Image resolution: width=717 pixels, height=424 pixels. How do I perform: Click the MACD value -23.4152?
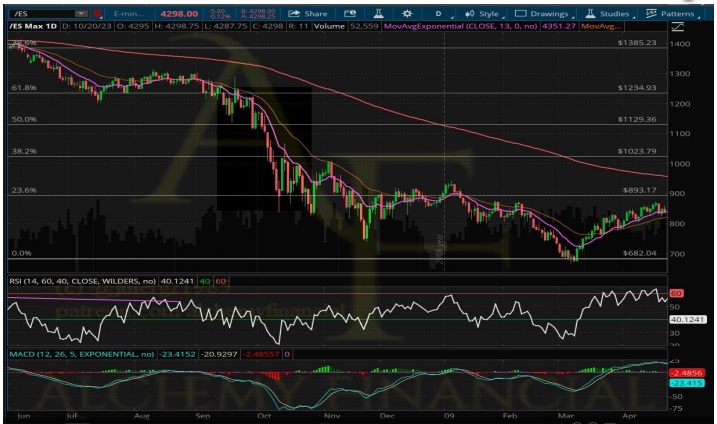tap(177, 354)
